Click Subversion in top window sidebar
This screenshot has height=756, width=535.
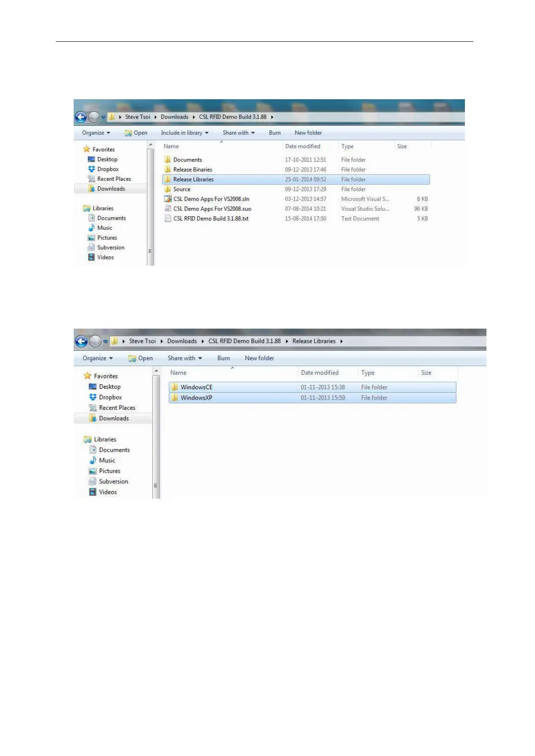(x=106, y=248)
